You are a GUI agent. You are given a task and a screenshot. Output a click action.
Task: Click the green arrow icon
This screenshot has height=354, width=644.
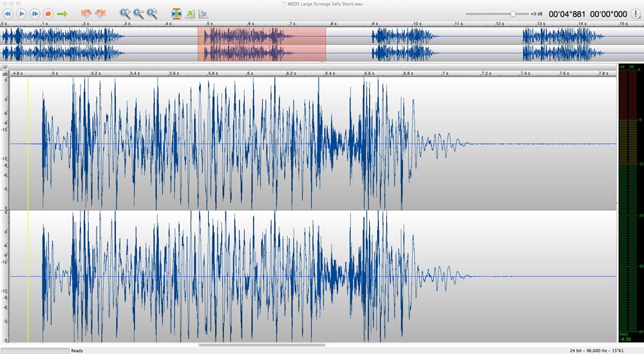pos(62,14)
